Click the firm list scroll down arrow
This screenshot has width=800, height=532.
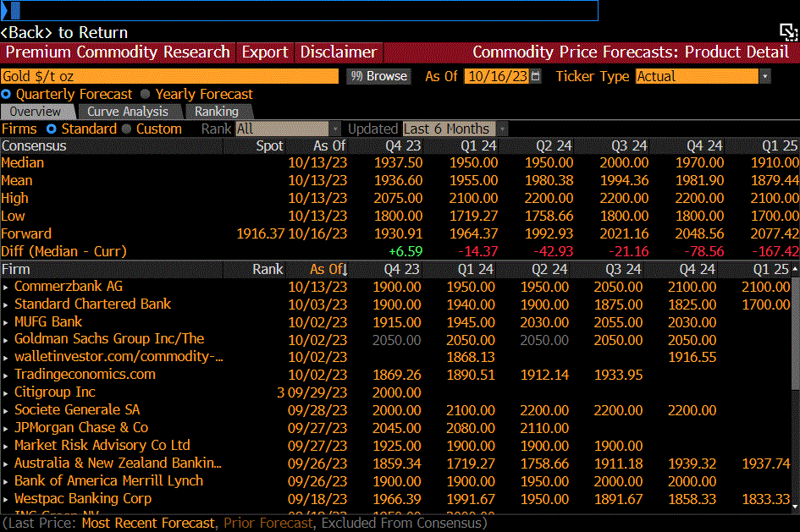[795, 507]
